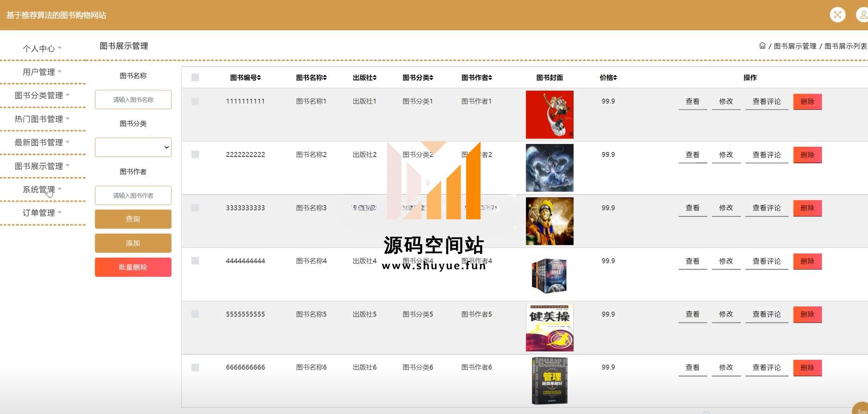Click 图书展示管理 breadcrumb link
Screen dimensions: 868x414
pyautogui.click(x=795, y=46)
